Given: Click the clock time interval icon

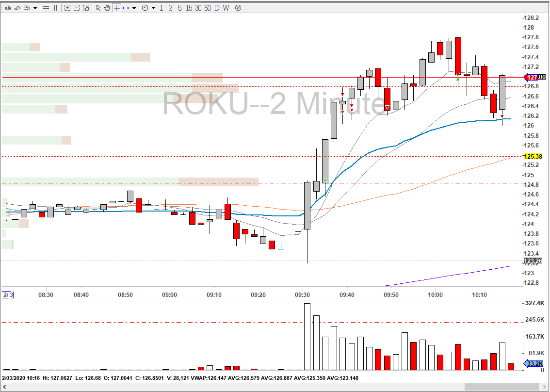Looking at the screenshot, I should pos(145,8).
